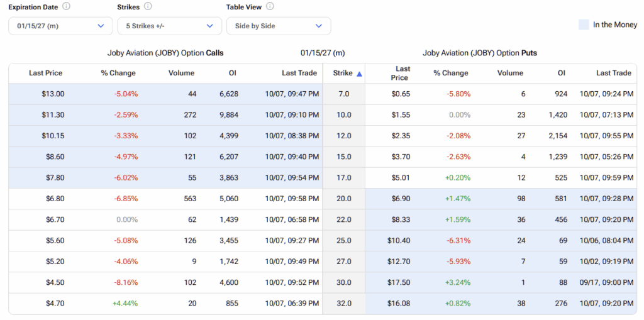Image resolution: width=644 pixels, height=320 pixels.
Task: Select the 32.0 strike row cell
Action: (343, 303)
